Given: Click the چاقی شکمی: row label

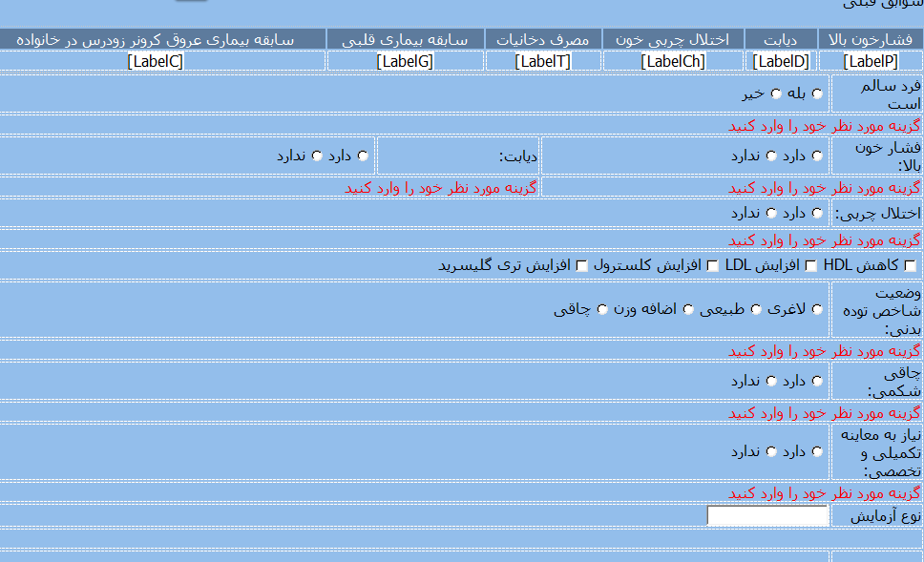Looking at the screenshot, I should tap(894, 382).
